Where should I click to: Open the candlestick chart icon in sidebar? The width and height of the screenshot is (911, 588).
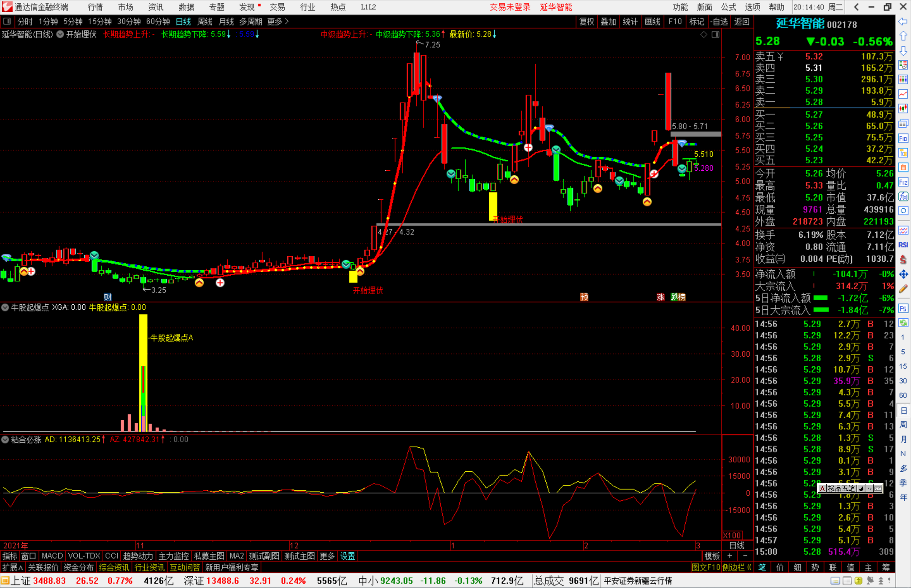click(x=903, y=109)
